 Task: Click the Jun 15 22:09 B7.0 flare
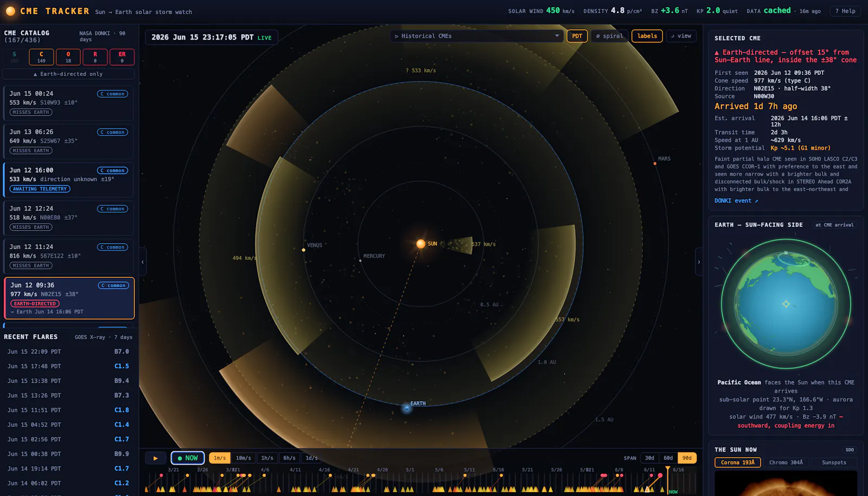(x=68, y=352)
